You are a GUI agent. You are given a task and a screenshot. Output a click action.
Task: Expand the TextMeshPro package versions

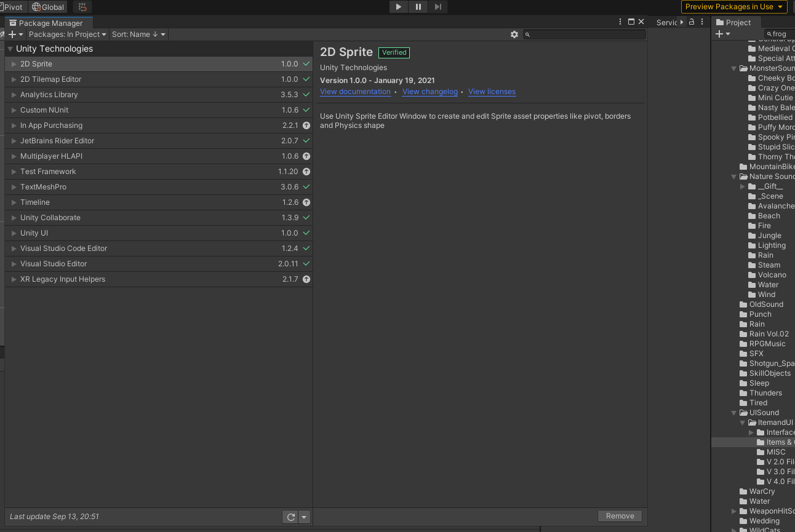[14, 187]
